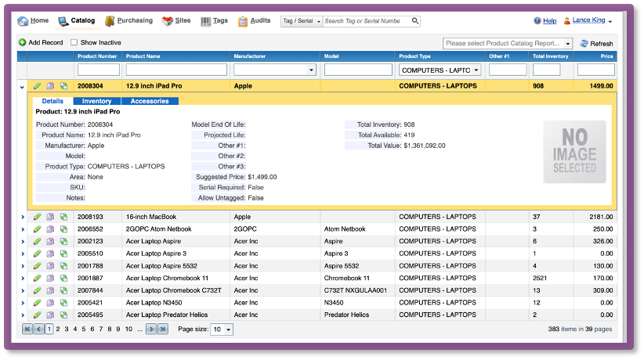Toggle the Show Inactive checkbox
The image size is (644, 360).
coord(74,42)
